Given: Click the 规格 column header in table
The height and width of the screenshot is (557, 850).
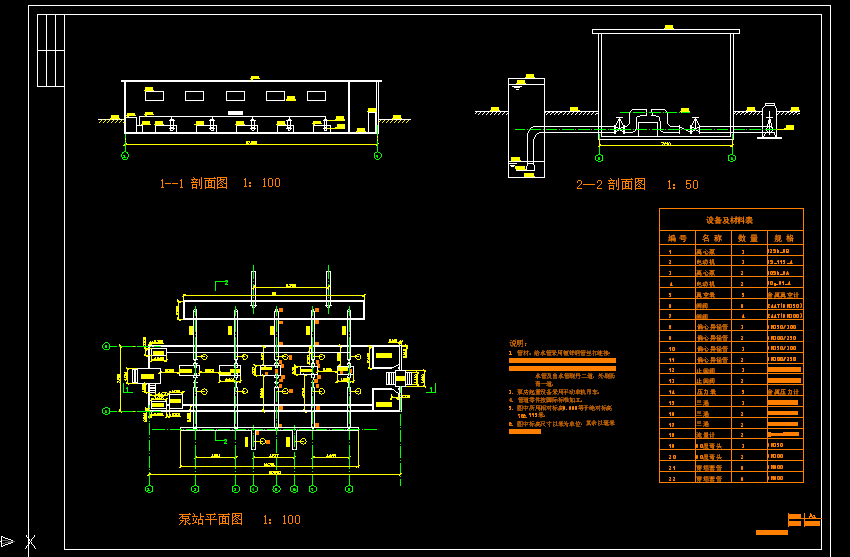Looking at the screenshot, I should pos(783,238).
